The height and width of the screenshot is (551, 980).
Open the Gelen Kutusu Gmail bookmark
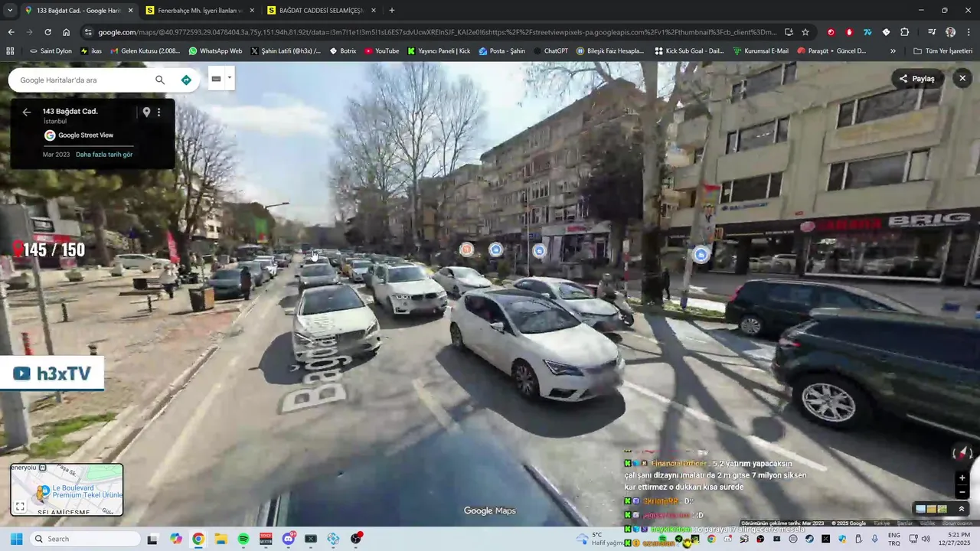[145, 51]
